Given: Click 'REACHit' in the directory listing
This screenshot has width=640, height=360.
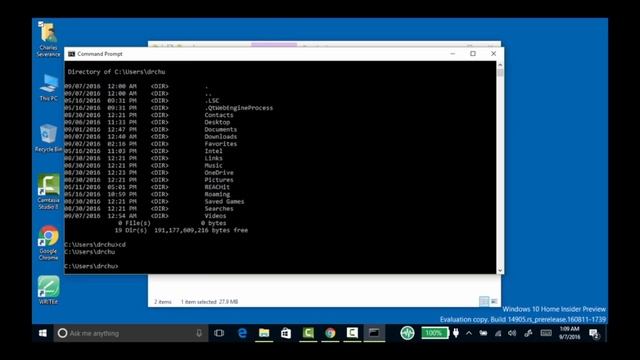Looking at the screenshot, I should (x=217, y=187).
